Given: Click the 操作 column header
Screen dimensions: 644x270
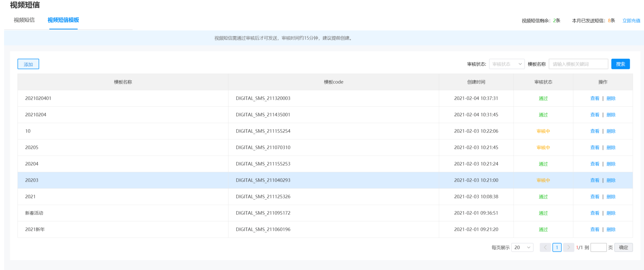Looking at the screenshot, I should (603, 82).
